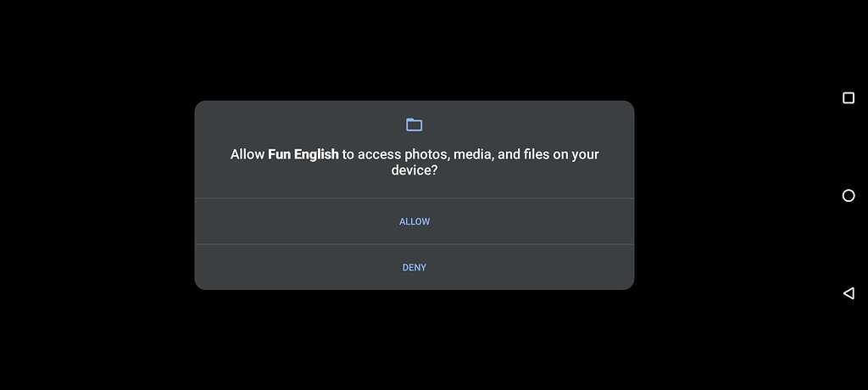Image resolution: width=868 pixels, height=390 pixels.
Task: Tap the Android back arrow button
Action: pyautogui.click(x=848, y=293)
